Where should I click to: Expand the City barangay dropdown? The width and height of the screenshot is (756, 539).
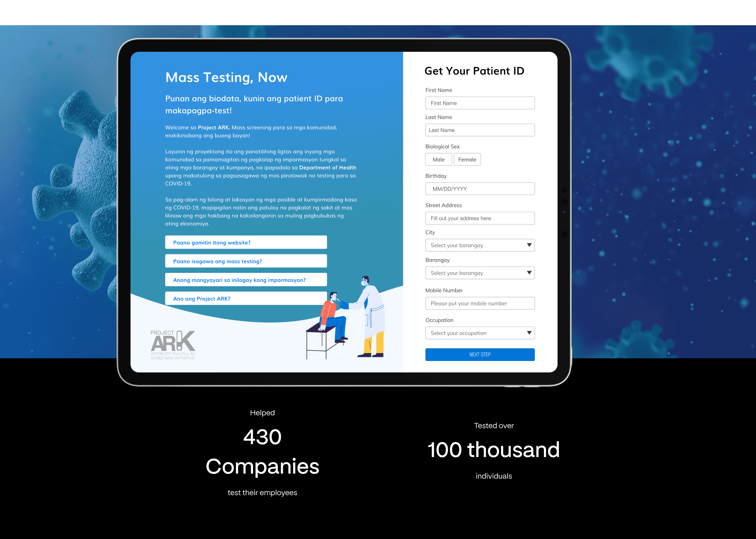tap(480, 244)
